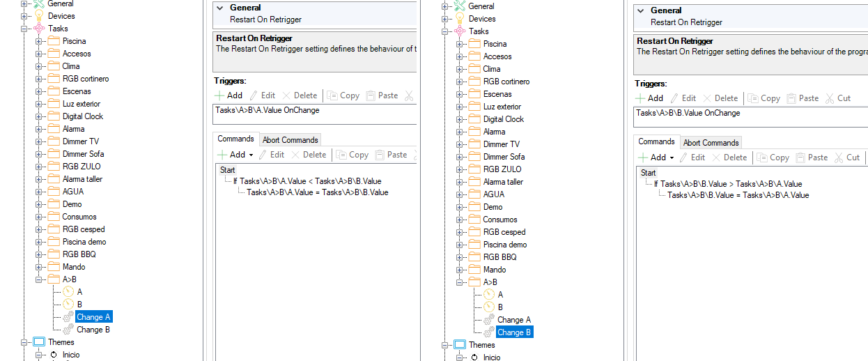The height and width of the screenshot is (361, 868).
Task: Expand the Alarma taller folder in right tree
Action: coord(459,182)
